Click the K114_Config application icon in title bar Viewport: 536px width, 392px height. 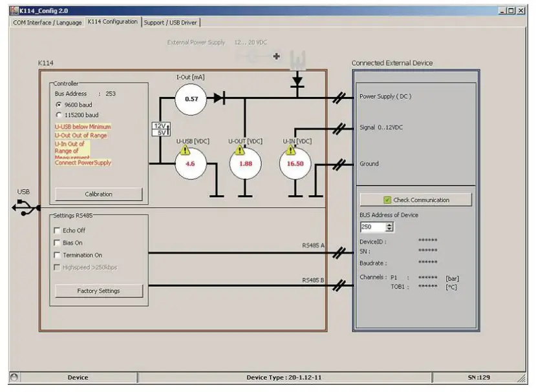[x=14, y=11]
